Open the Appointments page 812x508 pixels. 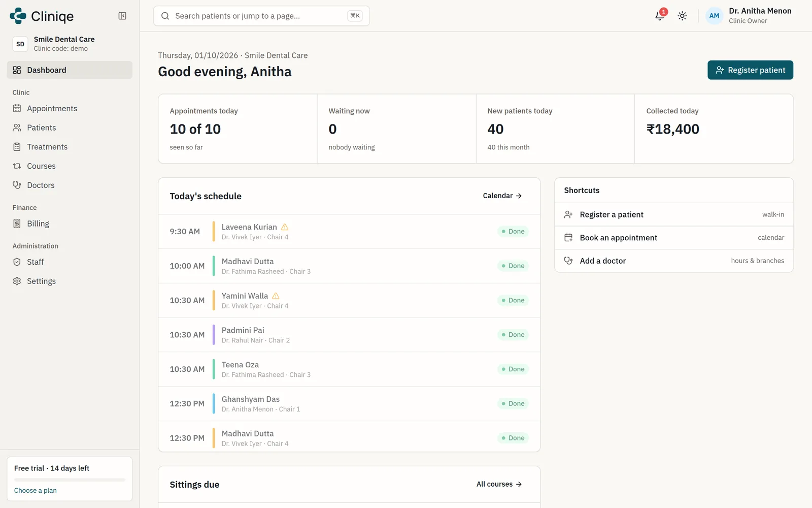coord(70,108)
